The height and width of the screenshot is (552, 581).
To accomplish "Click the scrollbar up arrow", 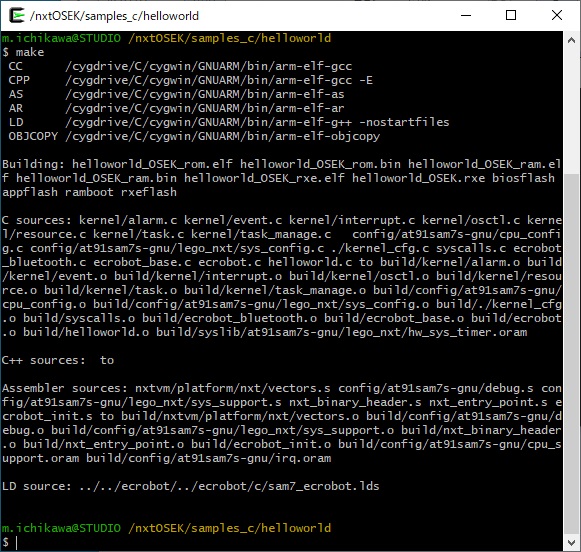I will click(571, 40).
